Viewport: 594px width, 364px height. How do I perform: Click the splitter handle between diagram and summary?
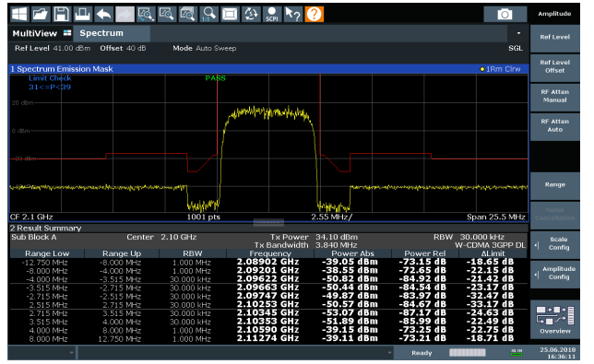click(x=268, y=222)
